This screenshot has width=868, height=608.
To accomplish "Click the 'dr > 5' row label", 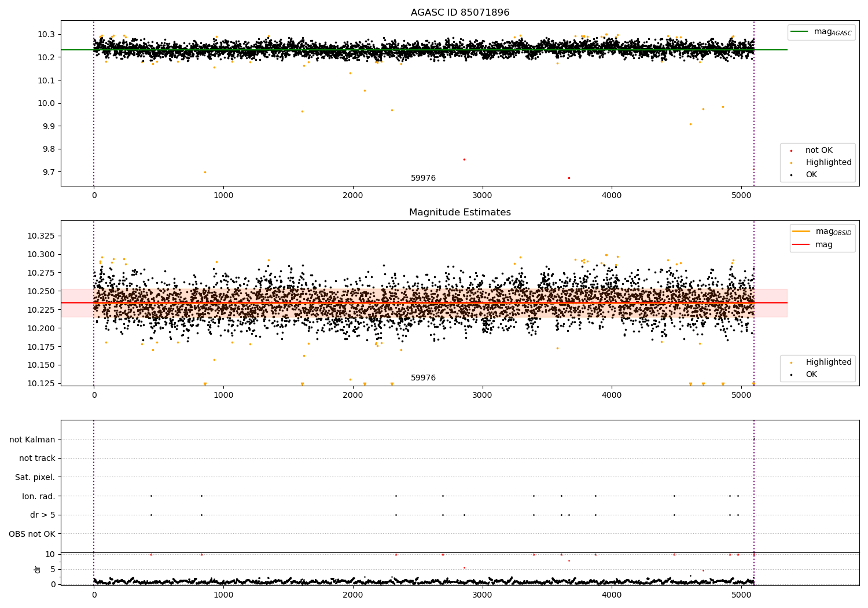I will pyautogui.click(x=43, y=515).
